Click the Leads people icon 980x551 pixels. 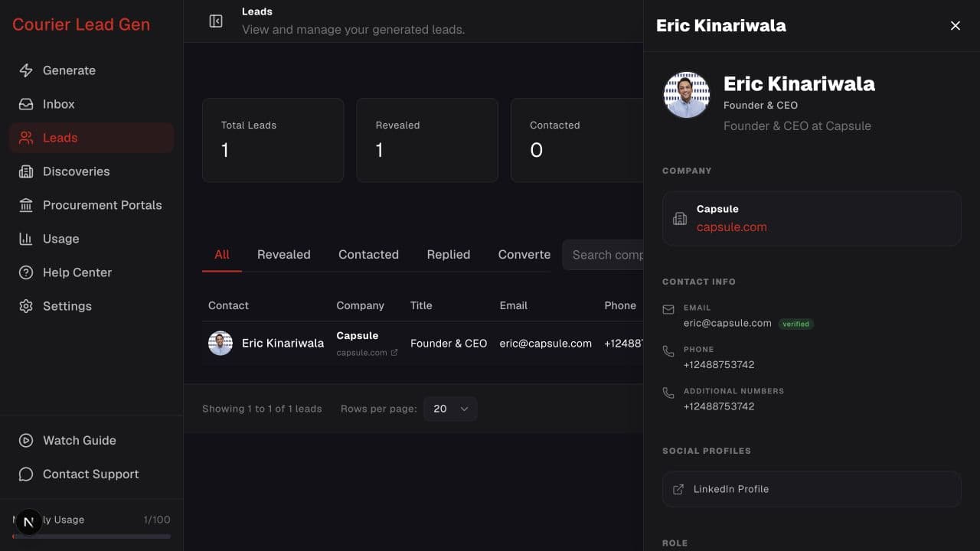(26, 138)
